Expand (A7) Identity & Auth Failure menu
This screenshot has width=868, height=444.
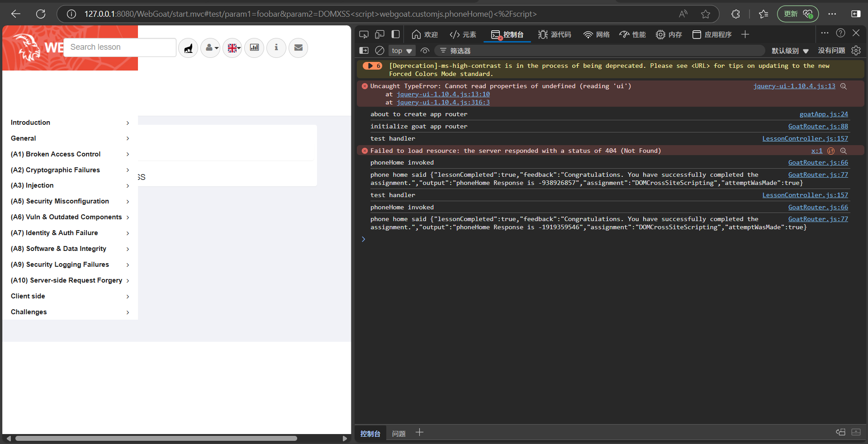point(70,233)
